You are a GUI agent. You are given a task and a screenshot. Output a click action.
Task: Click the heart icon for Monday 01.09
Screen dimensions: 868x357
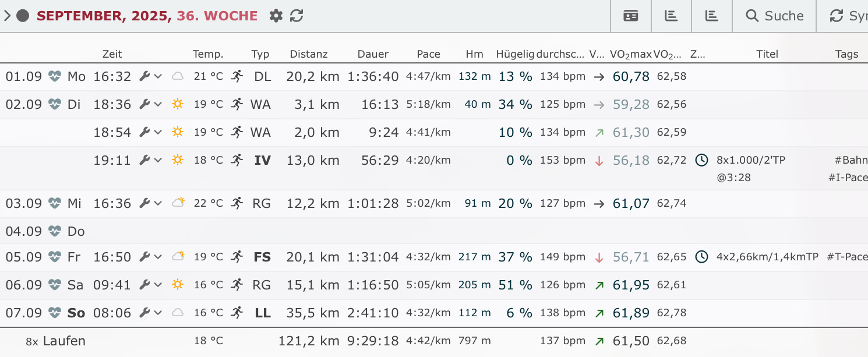coord(55,76)
